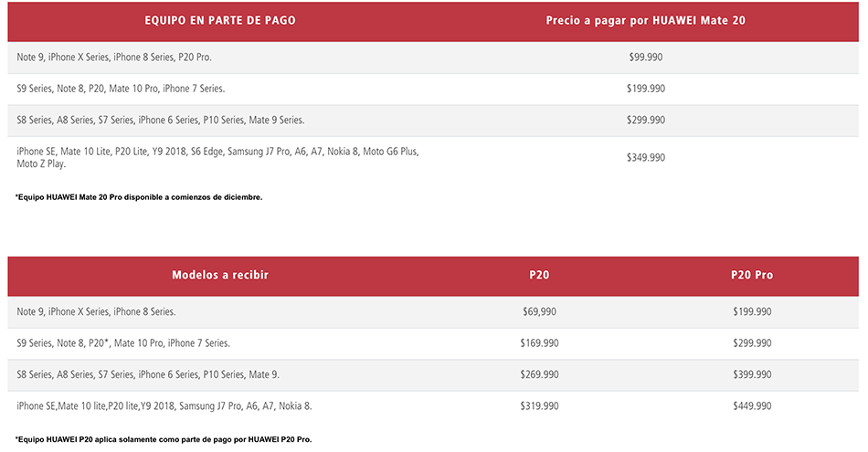Click the HUAWEI P20 parte de pago footnote
This screenshot has height=452, width=868.
click(x=164, y=440)
